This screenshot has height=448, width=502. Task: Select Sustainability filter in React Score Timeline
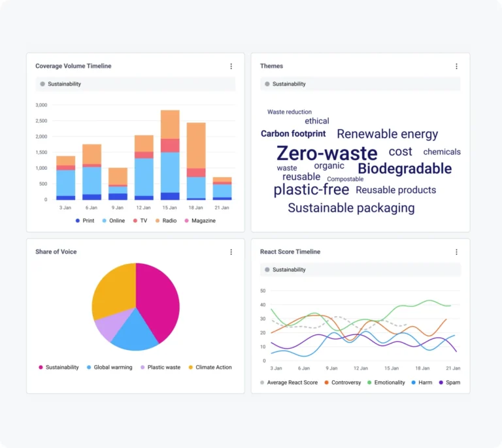tap(360, 270)
